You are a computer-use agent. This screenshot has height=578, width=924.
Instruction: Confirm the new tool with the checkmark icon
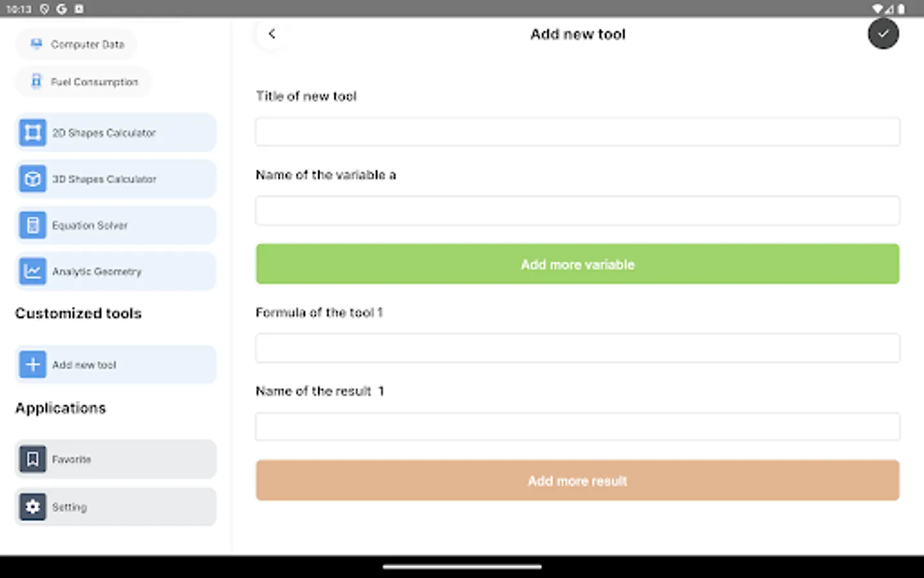pos(884,33)
